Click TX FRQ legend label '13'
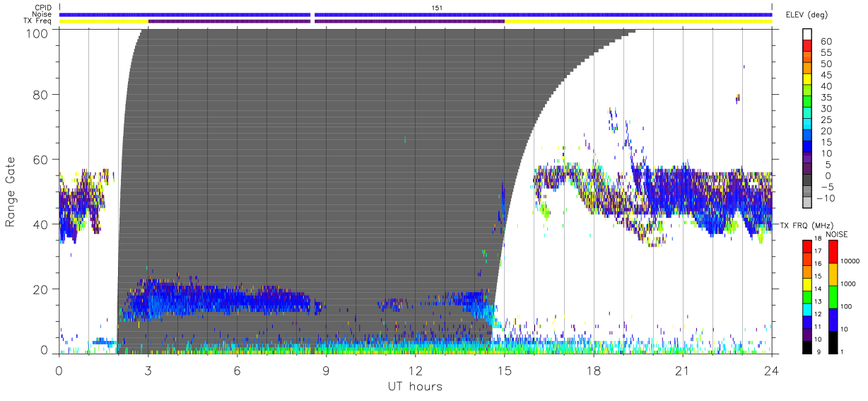The height and width of the screenshot is (401, 868). click(x=818, y=301)
